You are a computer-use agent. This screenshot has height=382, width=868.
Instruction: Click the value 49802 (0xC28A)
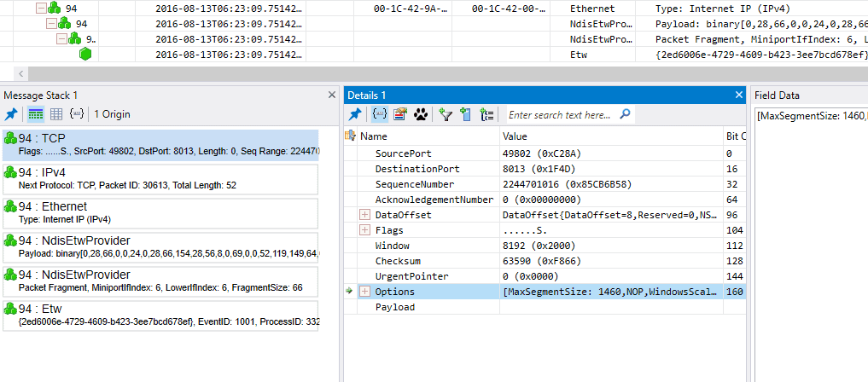tap(541, 153)
